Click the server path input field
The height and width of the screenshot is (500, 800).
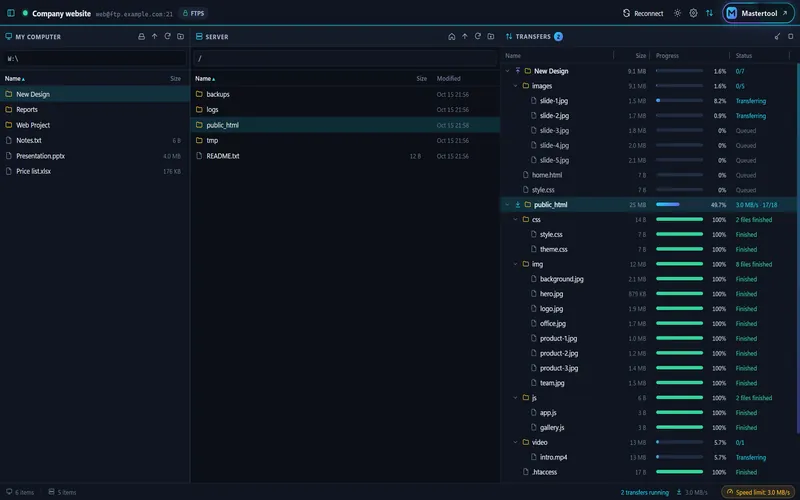(345, 58)
